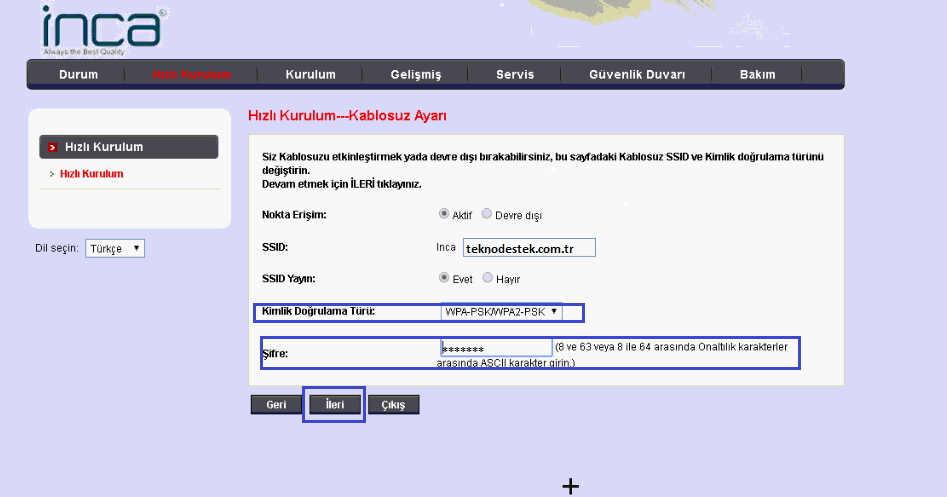Choose Evet for SSID Yayın
The width and height of the screenshot is (947, 497).
[x=445, y=278]
